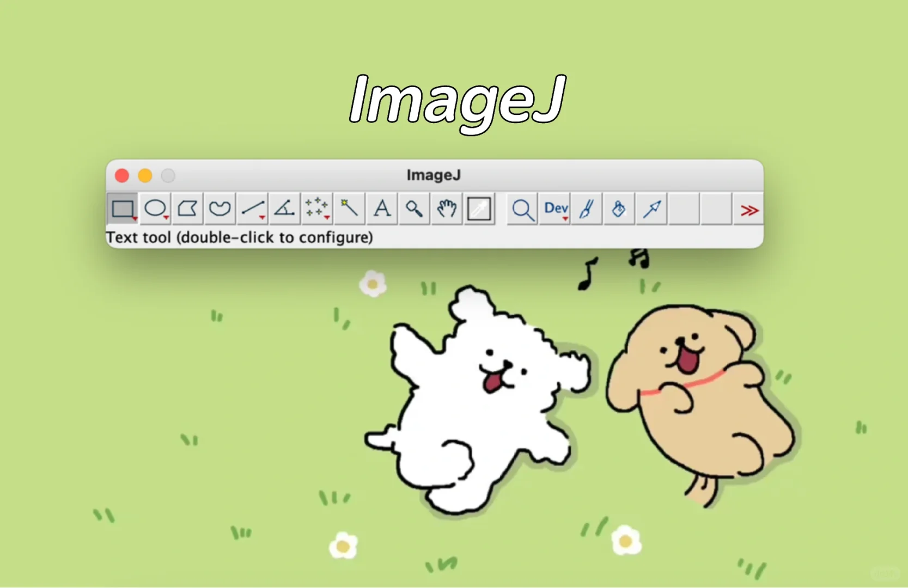908x588 pixels.
Task: Switch to the Multi-point tool
Action: 317,209
